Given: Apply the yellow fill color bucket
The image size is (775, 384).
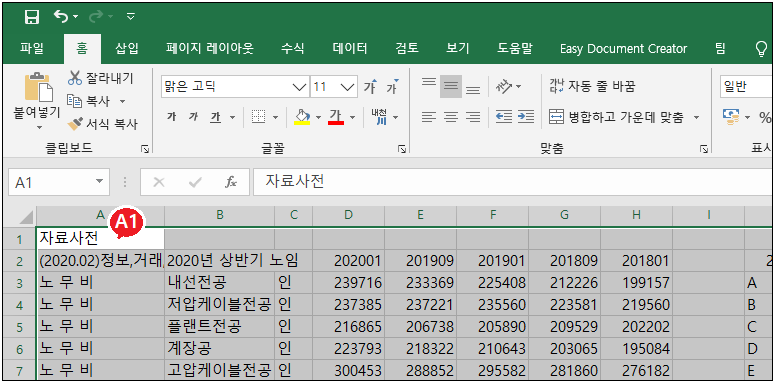Looking at the screenshot, I should (302, 117).
